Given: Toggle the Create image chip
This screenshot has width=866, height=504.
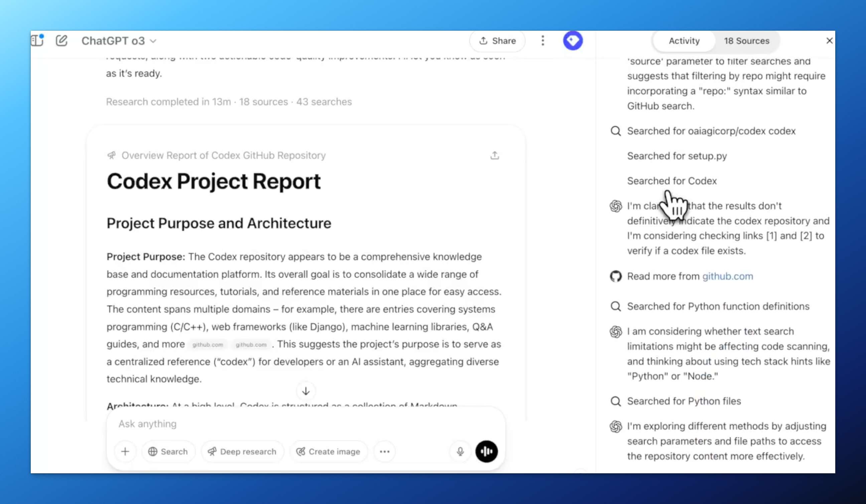Looking at the screenshot, I should coord(328,452).
